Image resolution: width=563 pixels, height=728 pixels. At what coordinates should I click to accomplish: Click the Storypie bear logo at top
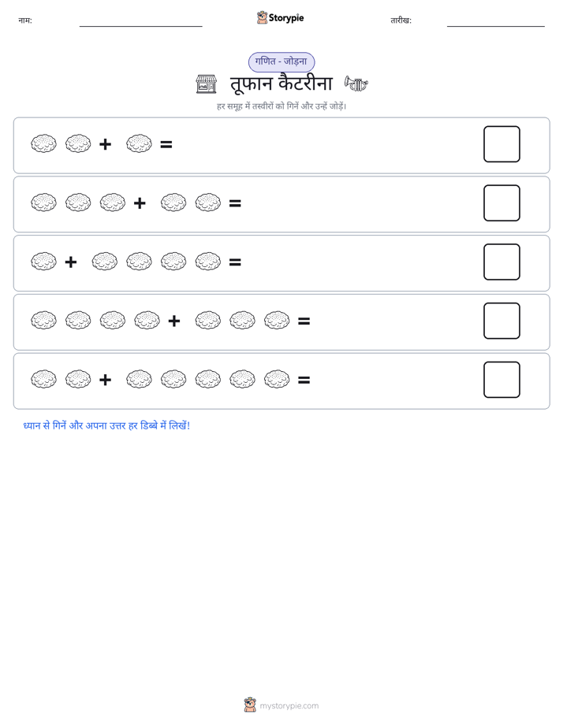coord(262,17)
